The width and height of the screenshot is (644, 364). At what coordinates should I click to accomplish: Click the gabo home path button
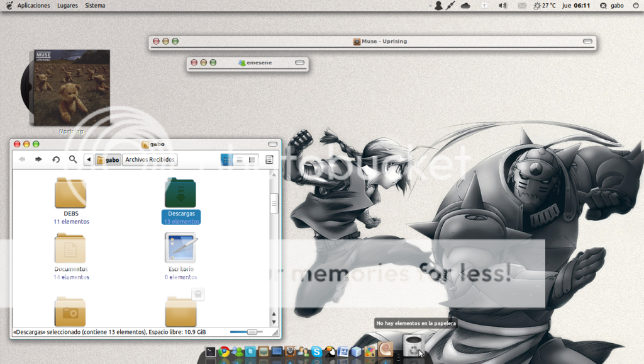(108, 160)
